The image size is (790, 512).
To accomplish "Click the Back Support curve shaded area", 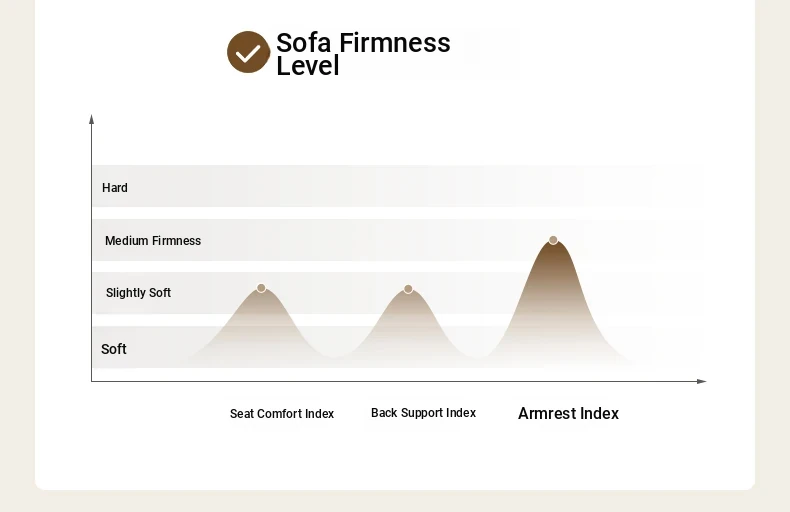I will coord(408,328).
